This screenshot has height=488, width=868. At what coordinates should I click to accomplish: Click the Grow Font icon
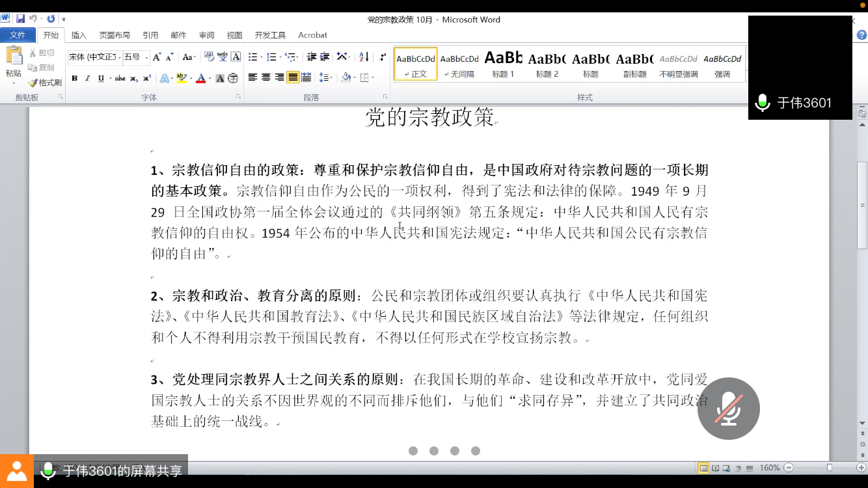click(157, 57)
